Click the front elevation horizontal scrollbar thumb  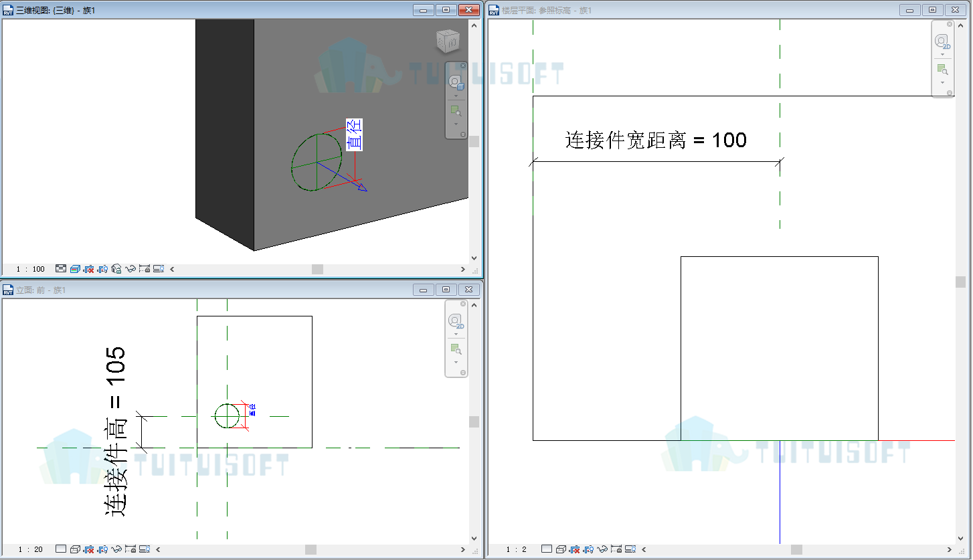311,549
